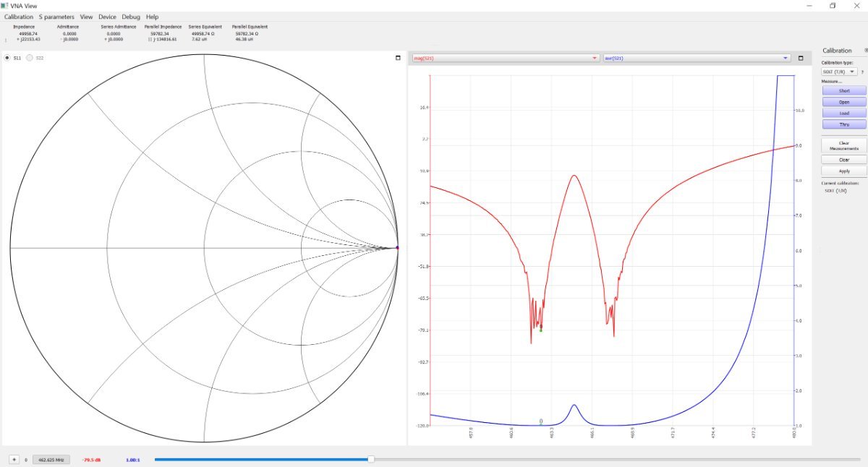Click the Parallel Equivalent readout
Screen dimensions: 868x467
coord(247,36)
